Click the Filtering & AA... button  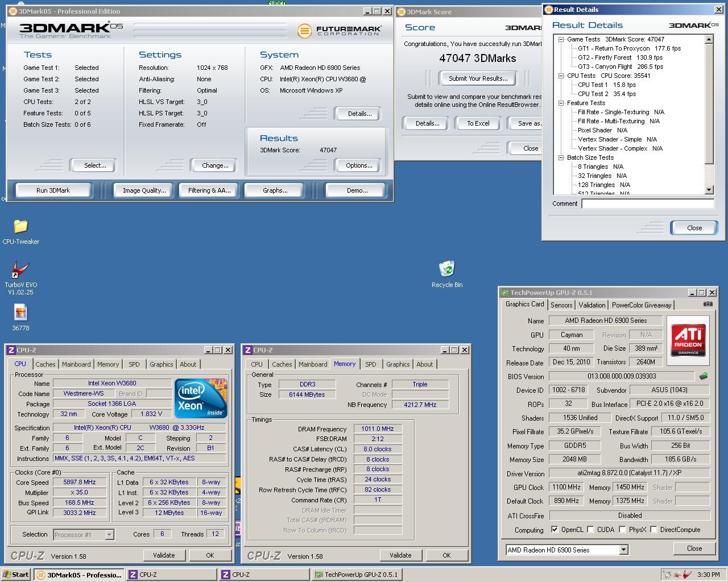(x=209, y=190)
